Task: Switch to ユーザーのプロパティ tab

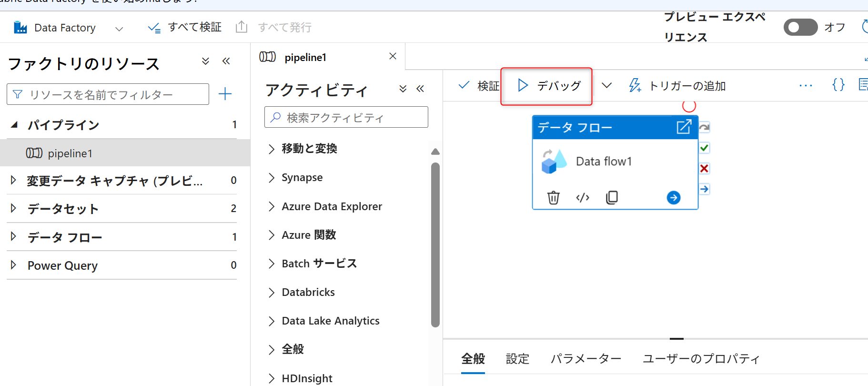Action: point(701,359)
